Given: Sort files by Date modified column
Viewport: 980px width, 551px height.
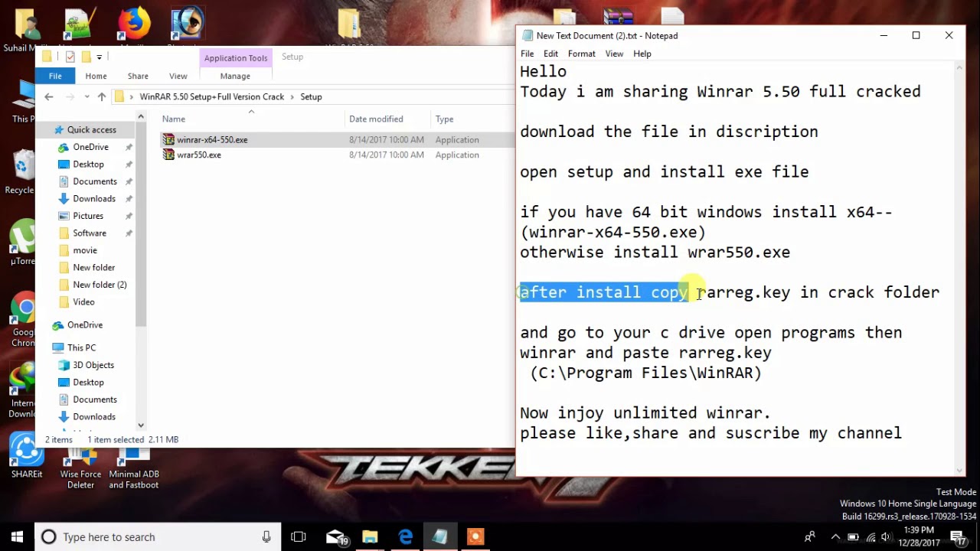Looking at the screenshot, I should (376, 119).
